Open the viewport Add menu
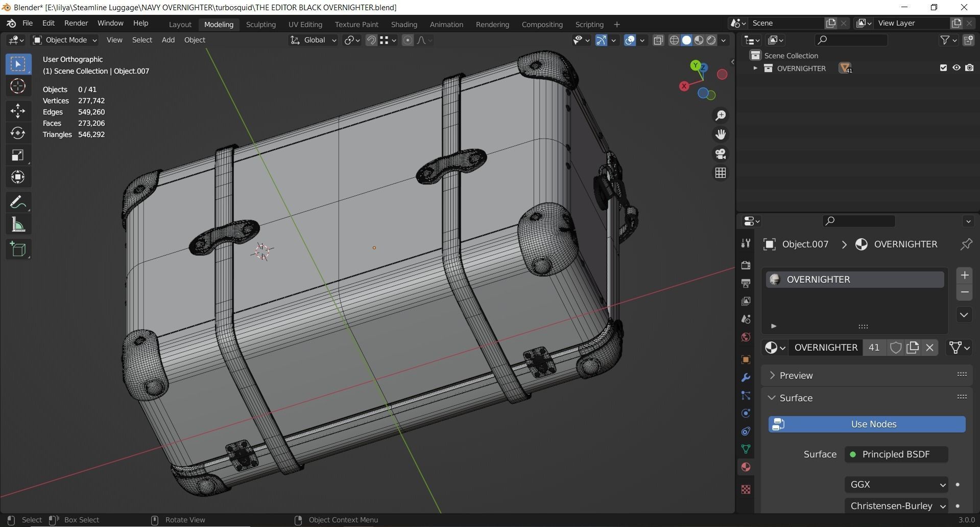This screenshot has height=527, width=980. point(168,40)
